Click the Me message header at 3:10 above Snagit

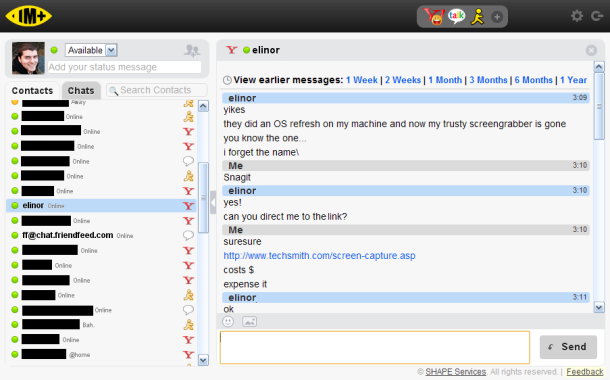(405, 166)
